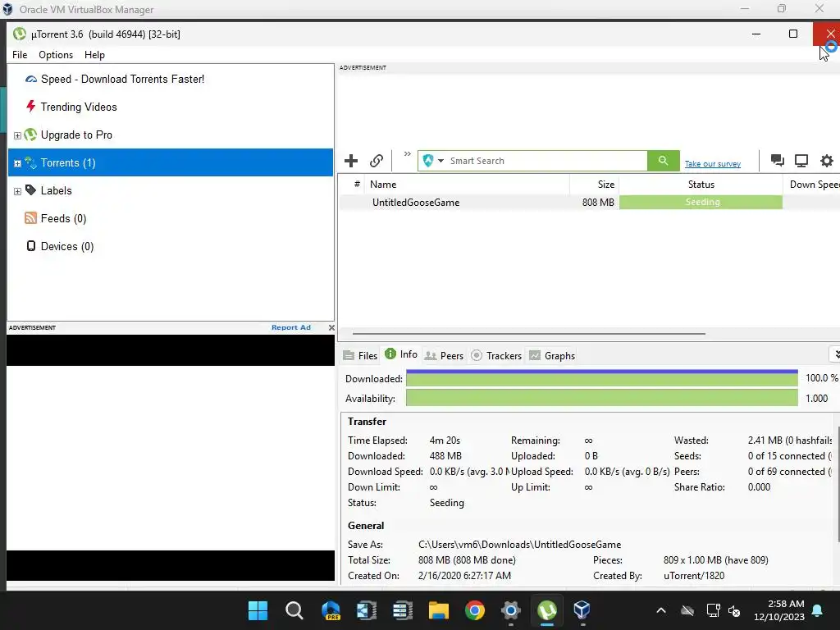Close the sidebar advertisement with X
The width and height of the screenshot is (840, 630).
click(331, 327)
